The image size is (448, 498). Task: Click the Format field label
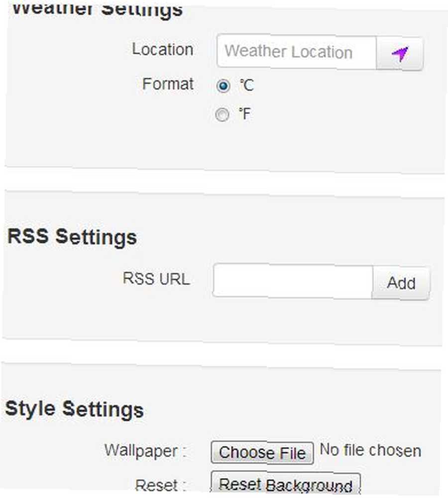pyautogui.click(x=168, y=84)
